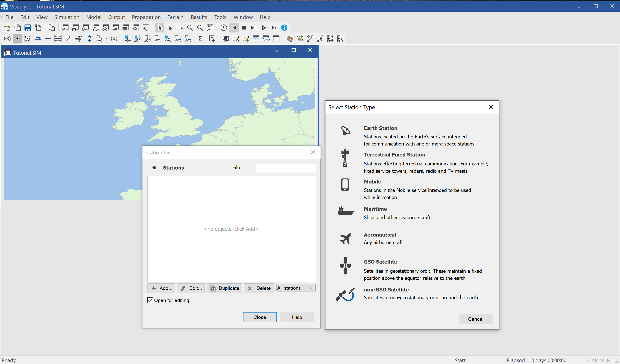The height and width of the screenshot is (364, 620).
Task: Run the simulation with the play button
Action: click(x=264, y=28)
